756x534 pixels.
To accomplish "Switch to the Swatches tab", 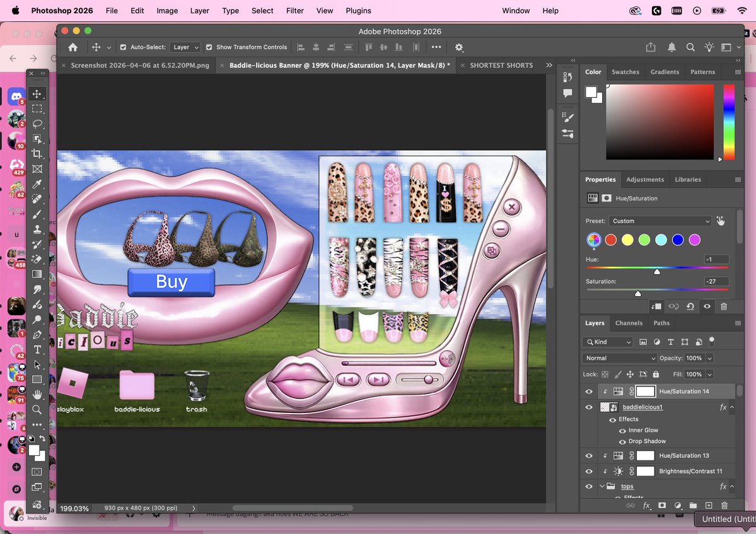I will [x=625, y=72].
